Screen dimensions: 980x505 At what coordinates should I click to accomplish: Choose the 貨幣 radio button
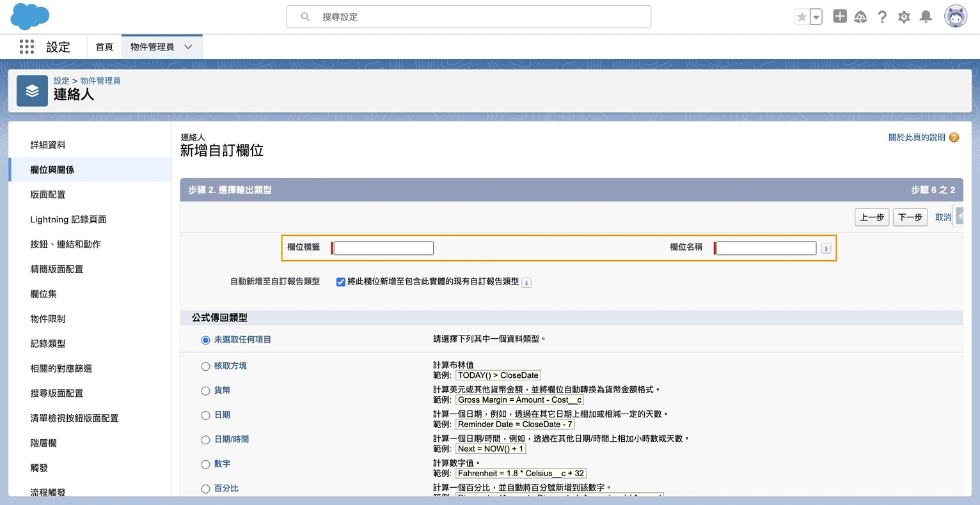[205, 391]
